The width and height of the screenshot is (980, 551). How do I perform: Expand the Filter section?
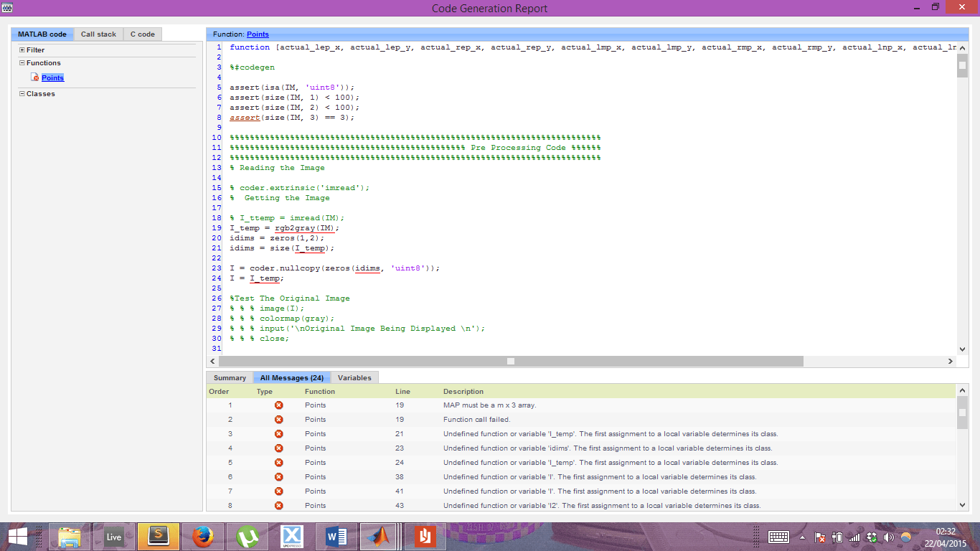coord(22,50)
